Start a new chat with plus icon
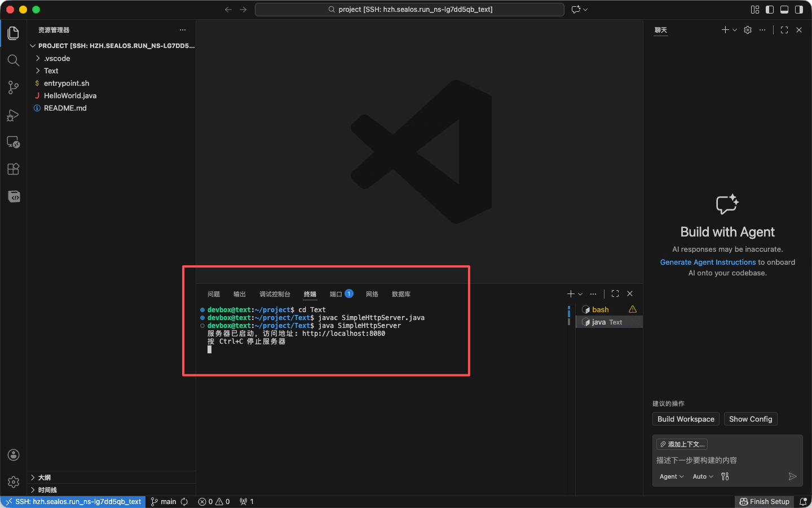The image size is (812, 508). [725, 30]
